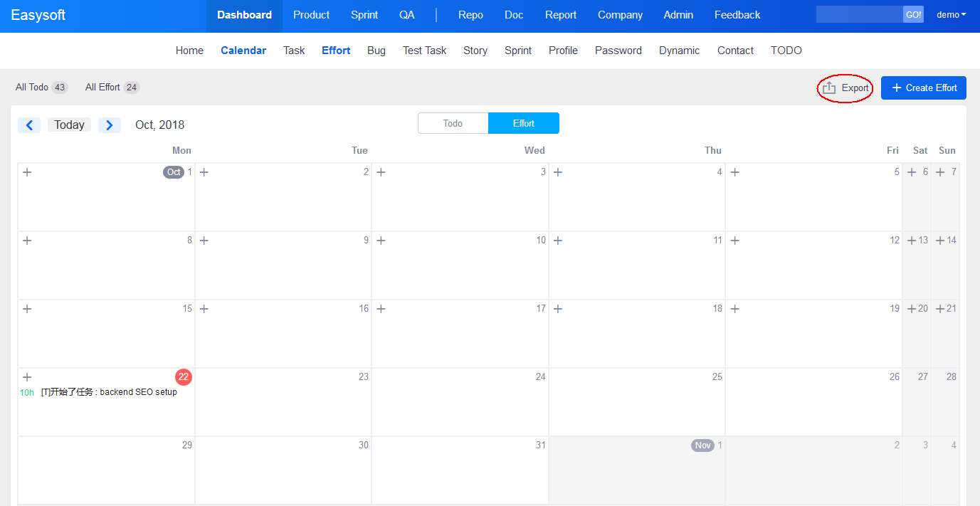Viewport: 980px width, 506px height.
Task: Switch calendar view to Effort
Action: point(523,123)
